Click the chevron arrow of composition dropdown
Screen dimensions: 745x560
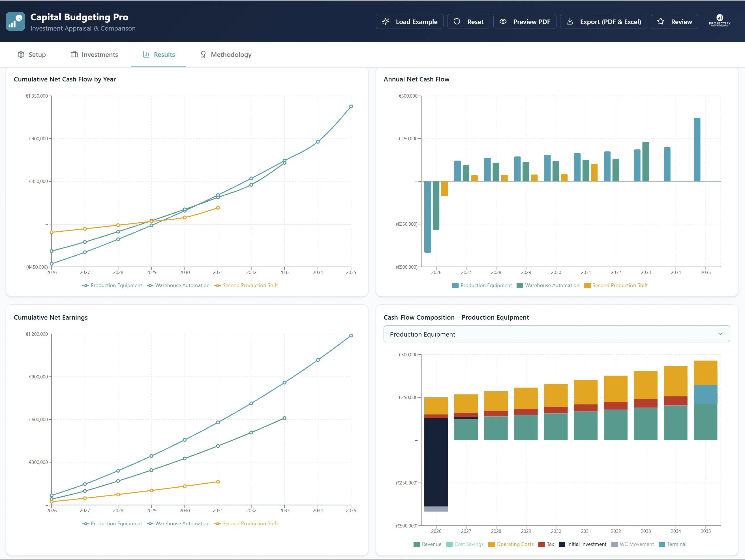point(720,334)
